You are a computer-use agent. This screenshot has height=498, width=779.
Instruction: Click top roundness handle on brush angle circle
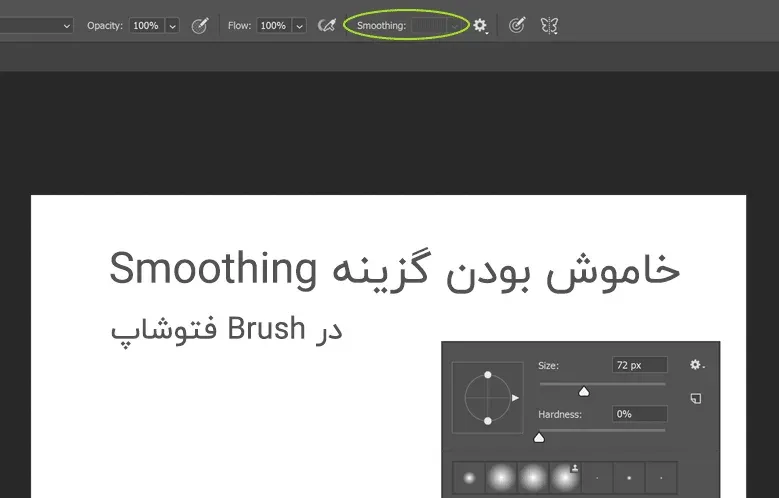point(488,375)
